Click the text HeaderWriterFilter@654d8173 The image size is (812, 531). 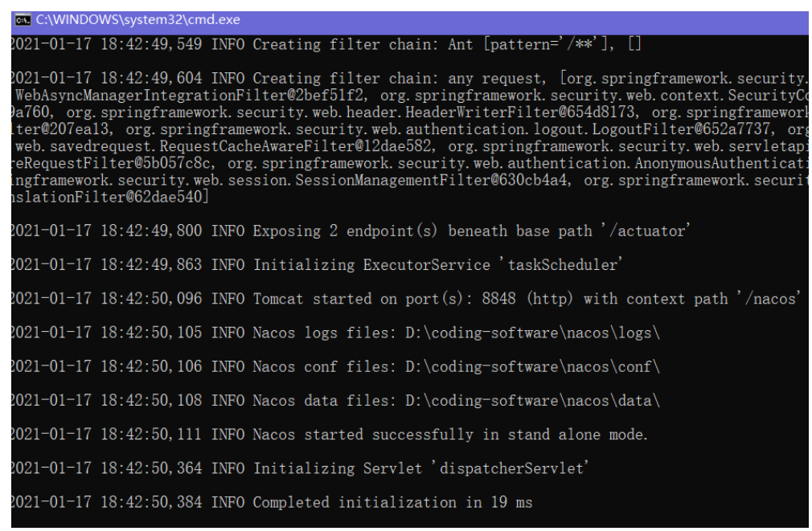click(x=520, y=112)
